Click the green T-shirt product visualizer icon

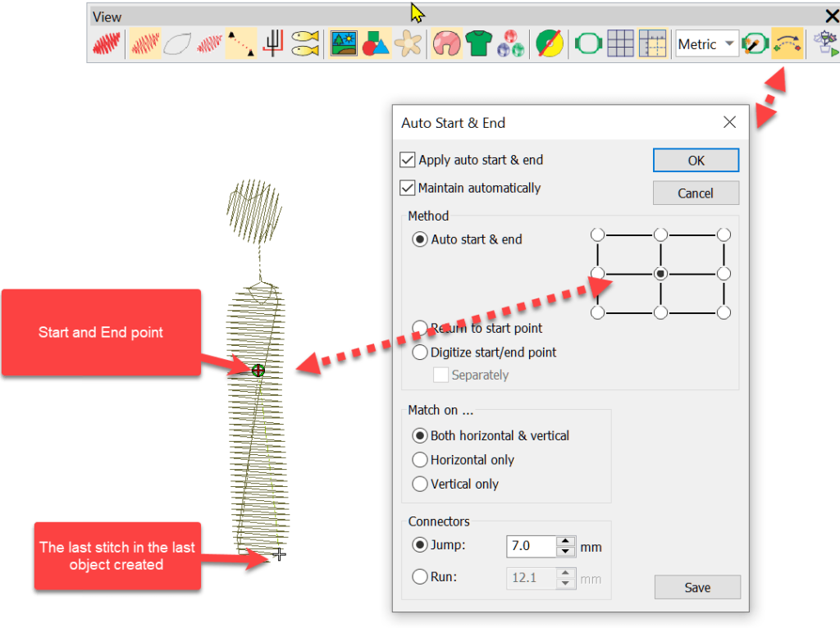479,43
